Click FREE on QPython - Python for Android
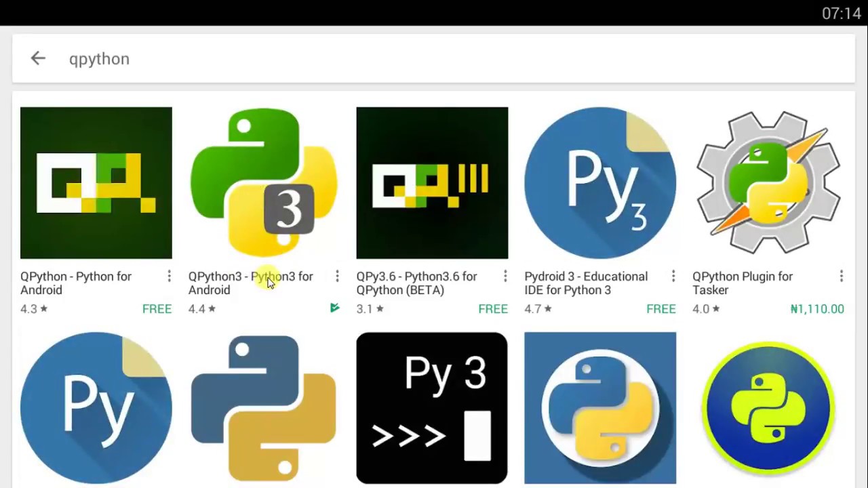 tap(157, 309)
